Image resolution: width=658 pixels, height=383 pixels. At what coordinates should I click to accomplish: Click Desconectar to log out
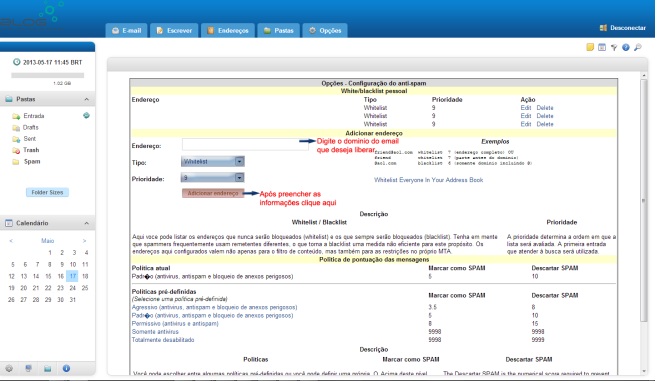tap(628, 28)
